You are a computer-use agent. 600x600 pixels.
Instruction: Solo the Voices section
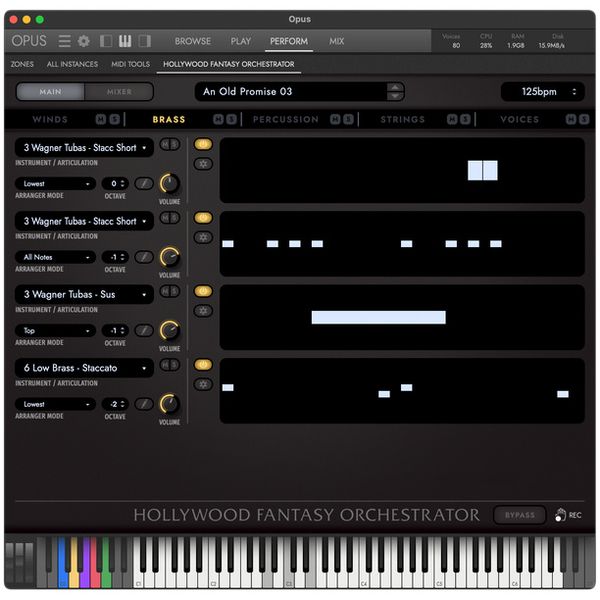click(x=584, y=119)
